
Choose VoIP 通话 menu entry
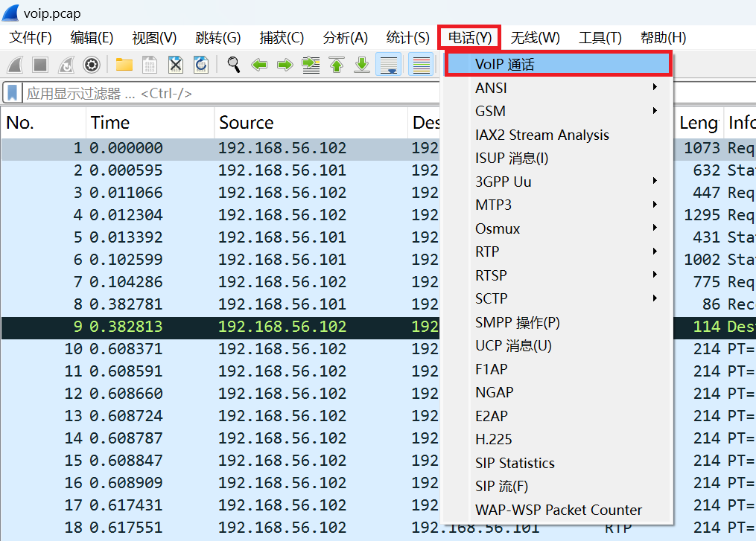pyautogui.click(x=559, y=64)
